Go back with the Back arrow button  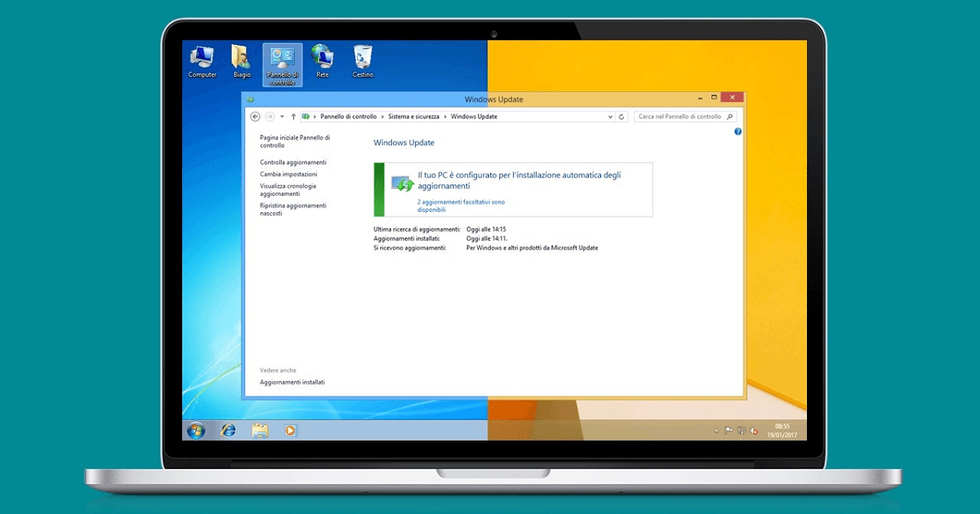pyautogui.click(x=256, y=117)
